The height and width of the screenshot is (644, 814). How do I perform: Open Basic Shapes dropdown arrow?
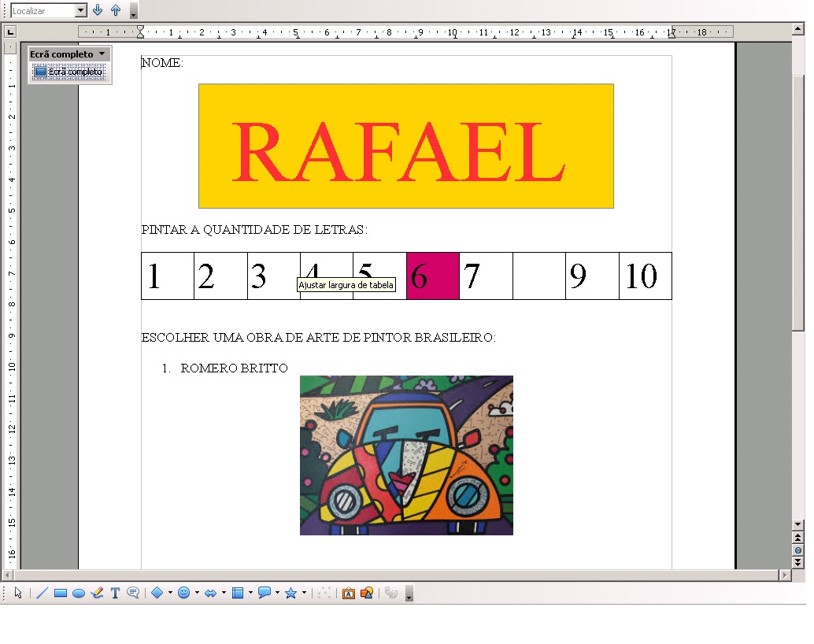tap(170, 593)
